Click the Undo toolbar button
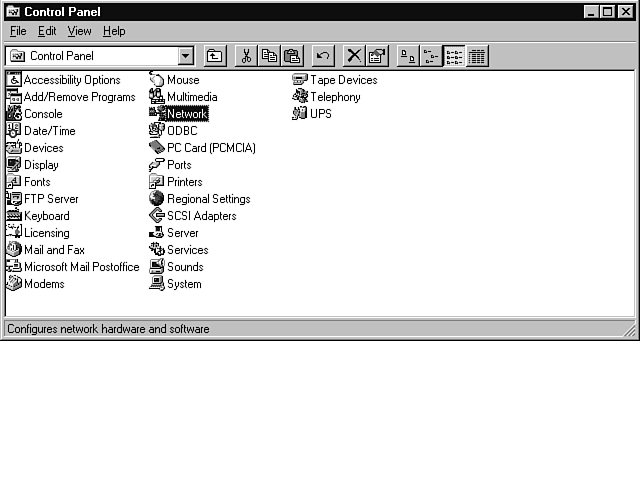The height and width of the screenshot is (480, 640). [322, 56]
